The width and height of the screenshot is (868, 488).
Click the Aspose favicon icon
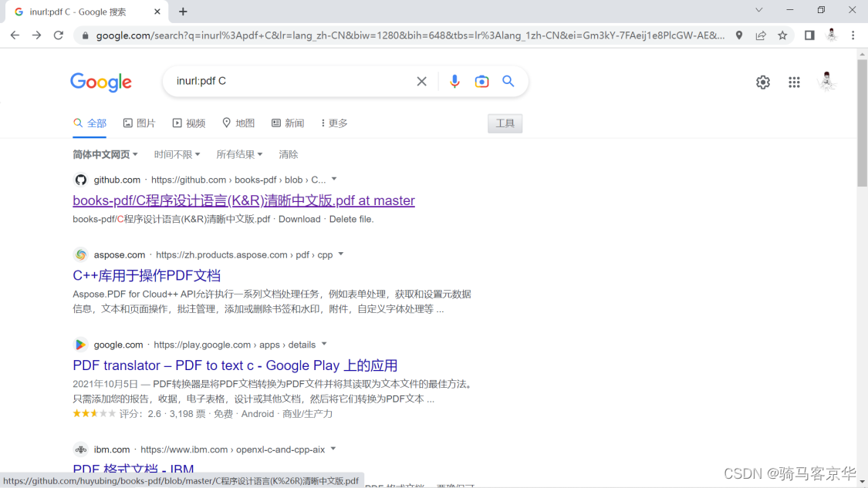click(81, 254)
